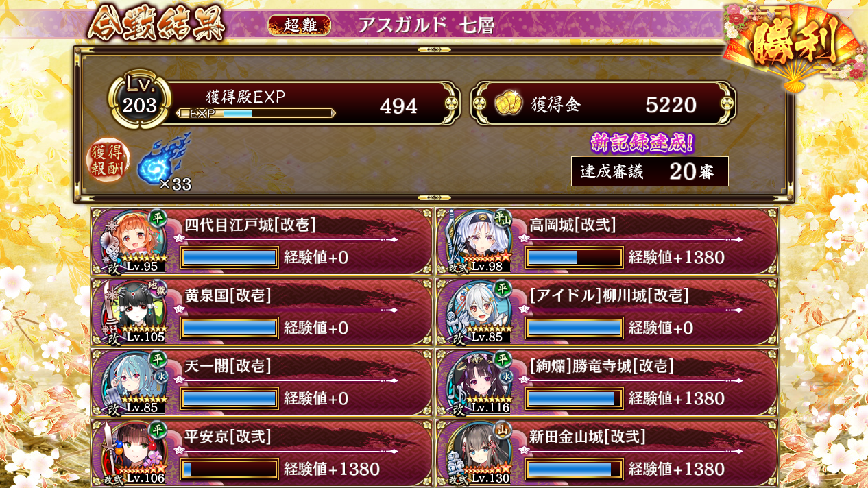The image size is (868, 488).
Task: Click the 平安京 experience gauge
Action: (x=230, y=469)
